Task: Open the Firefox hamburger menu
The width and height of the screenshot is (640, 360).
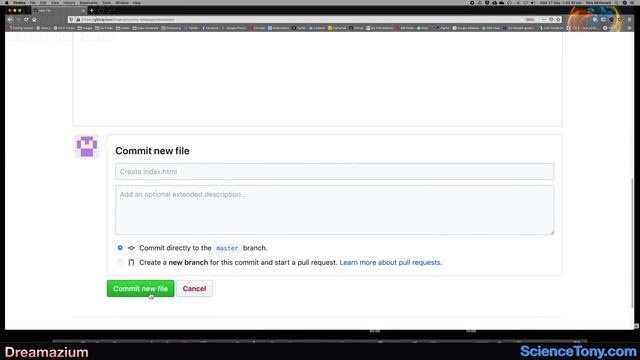Action: coord(629,19)
